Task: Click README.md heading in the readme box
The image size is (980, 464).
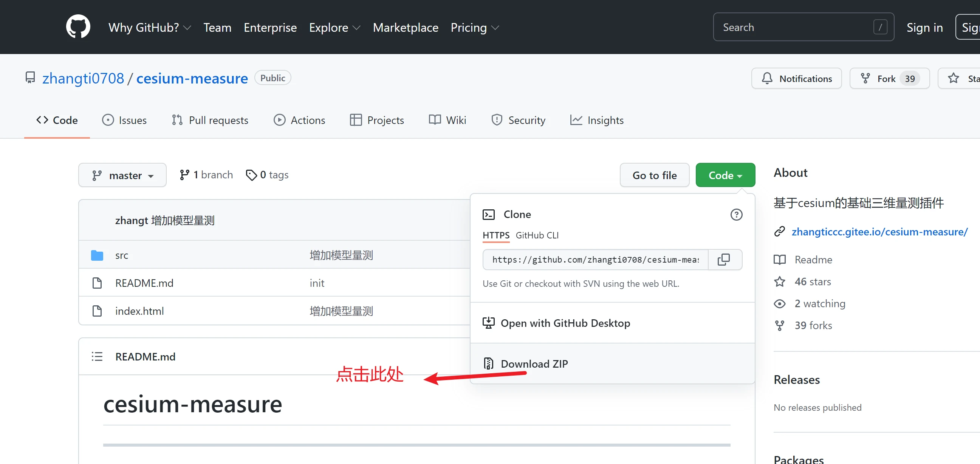Action: pyautogui.click(x=146, y=356)
